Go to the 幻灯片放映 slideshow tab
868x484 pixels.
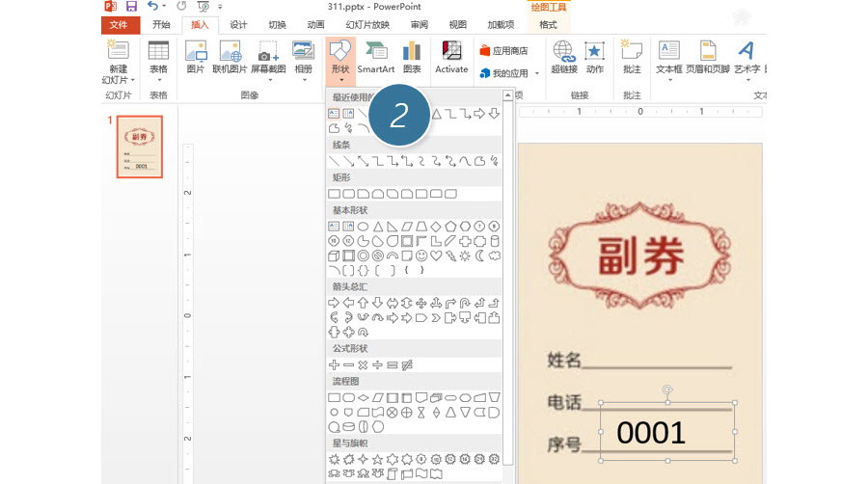point(367,25)
